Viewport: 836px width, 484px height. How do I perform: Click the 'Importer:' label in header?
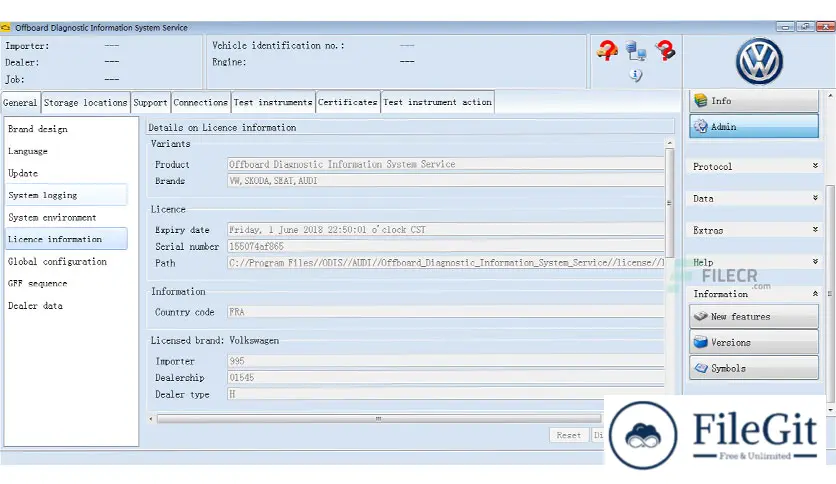pos(27,46)
